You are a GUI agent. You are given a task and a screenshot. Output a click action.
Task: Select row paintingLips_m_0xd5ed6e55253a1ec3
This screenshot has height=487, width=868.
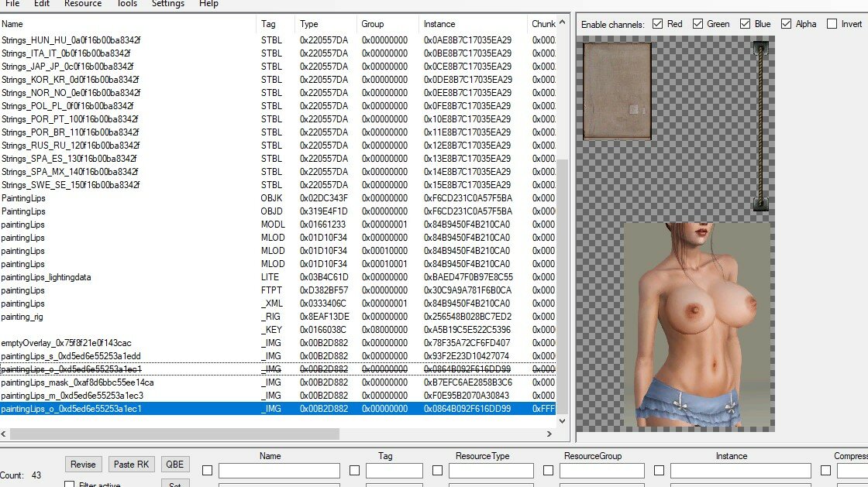[278, 396]
